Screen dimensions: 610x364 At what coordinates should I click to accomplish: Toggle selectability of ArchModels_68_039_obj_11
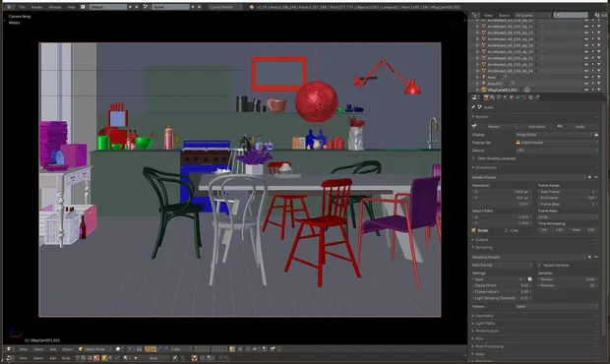(x=593, y=27)
